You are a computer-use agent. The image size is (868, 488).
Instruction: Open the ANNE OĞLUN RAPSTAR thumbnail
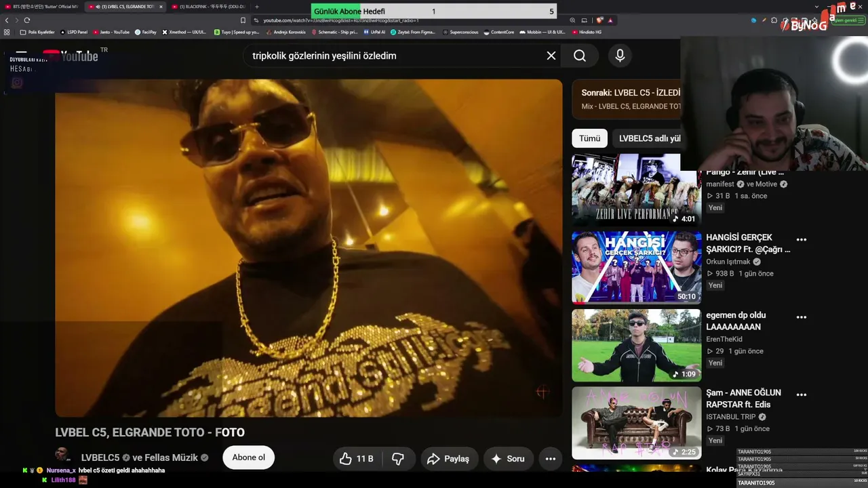(636, 423)
